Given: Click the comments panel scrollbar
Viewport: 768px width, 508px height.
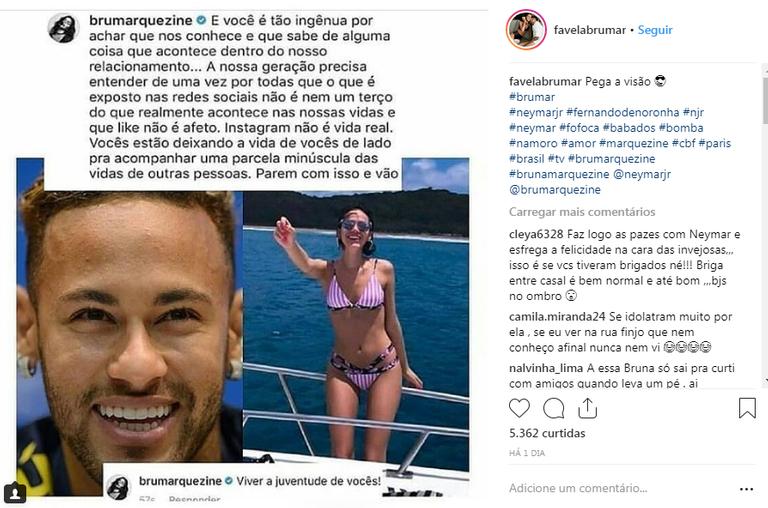Looking at the screenshot, I should click(765, 225).
